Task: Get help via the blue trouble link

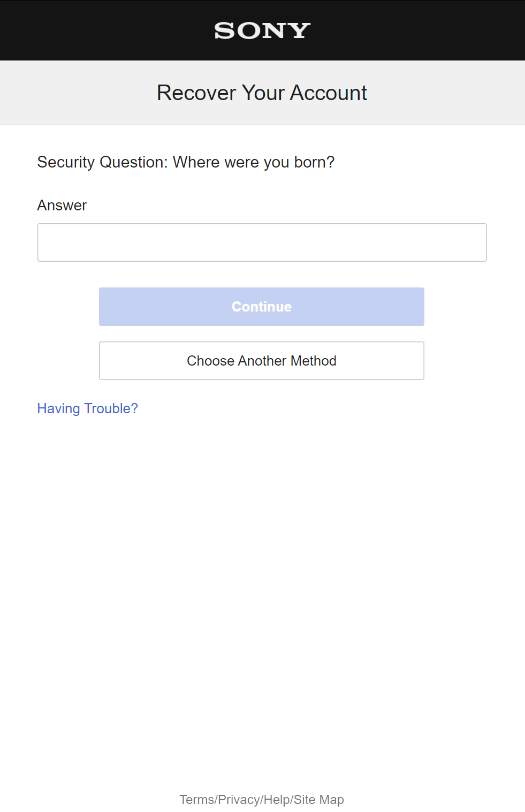Action: click(x=87, y=408)
